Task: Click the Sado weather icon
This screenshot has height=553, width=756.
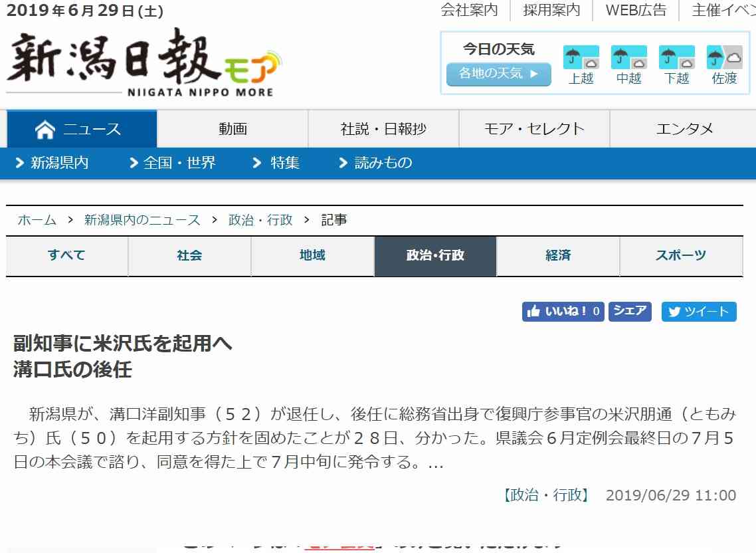Action: click(x=724, y=58)
